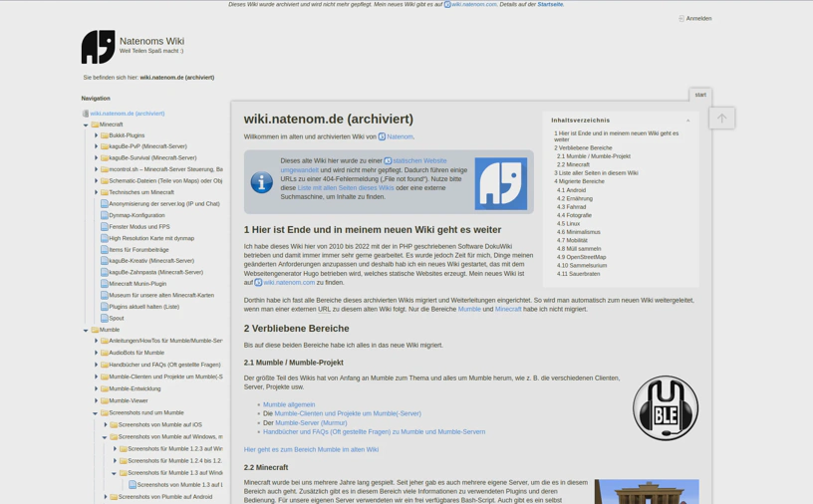
Task: Open Plugins aktuell halten (Liste) page
Action: 144,307
